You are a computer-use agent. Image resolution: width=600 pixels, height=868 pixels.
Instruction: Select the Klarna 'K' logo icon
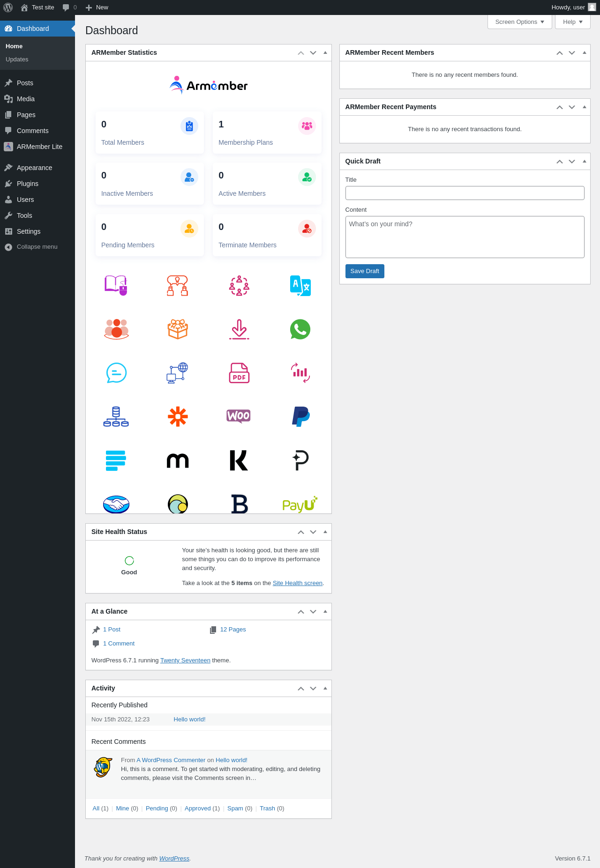[239, 460]
